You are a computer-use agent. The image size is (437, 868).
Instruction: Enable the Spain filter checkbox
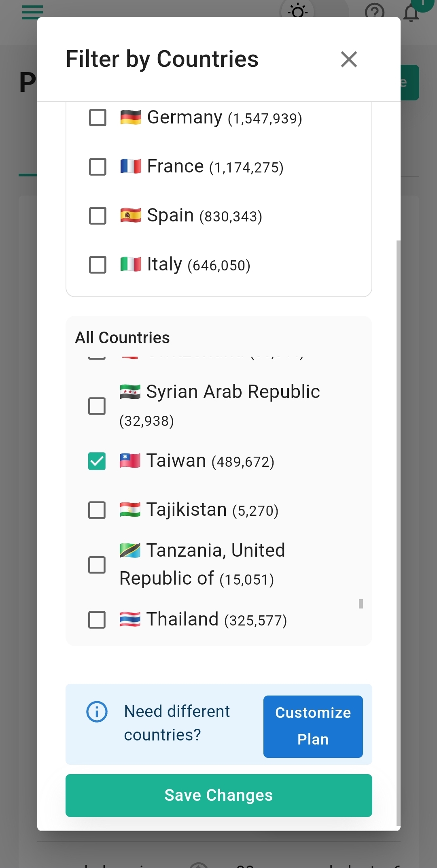point(98,216)
